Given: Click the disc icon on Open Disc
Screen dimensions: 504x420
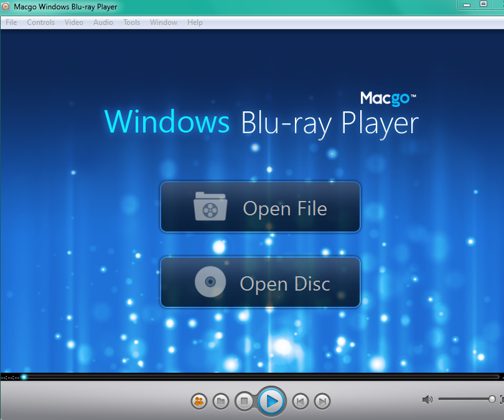Looking at the screenshot, I should [210, 282].
